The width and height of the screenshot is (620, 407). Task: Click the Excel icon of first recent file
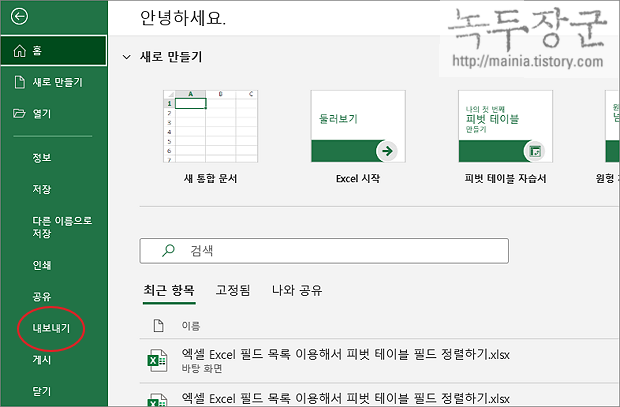coord(157,360)
